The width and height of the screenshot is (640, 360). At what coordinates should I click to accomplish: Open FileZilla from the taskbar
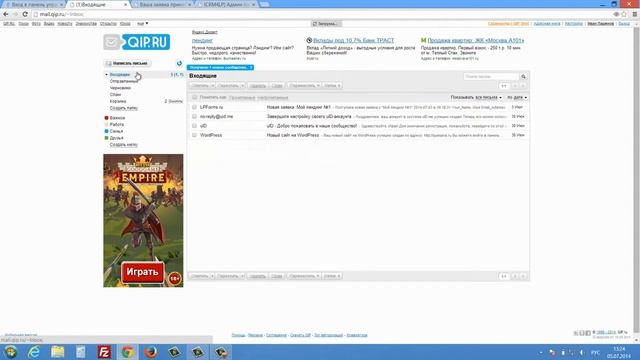click(104, 352)
